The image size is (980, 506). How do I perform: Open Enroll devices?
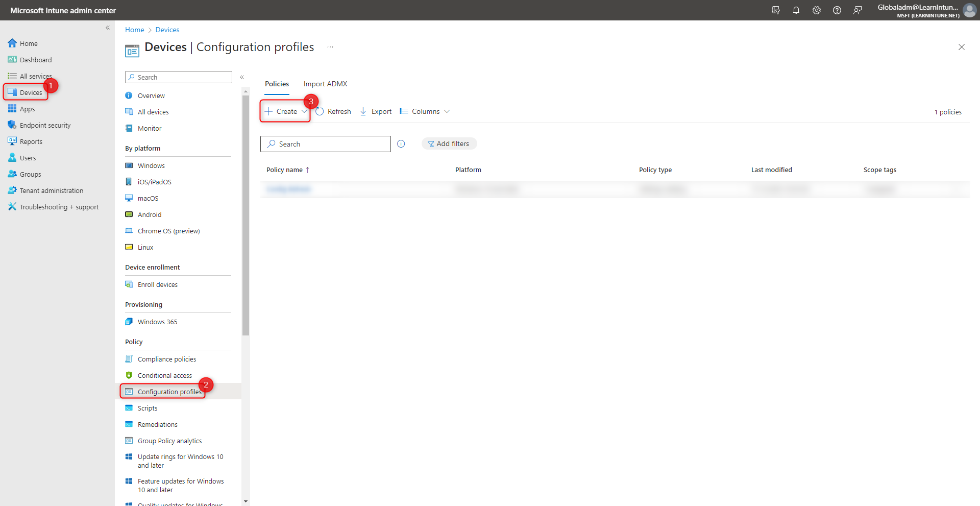tap(157, 284)
